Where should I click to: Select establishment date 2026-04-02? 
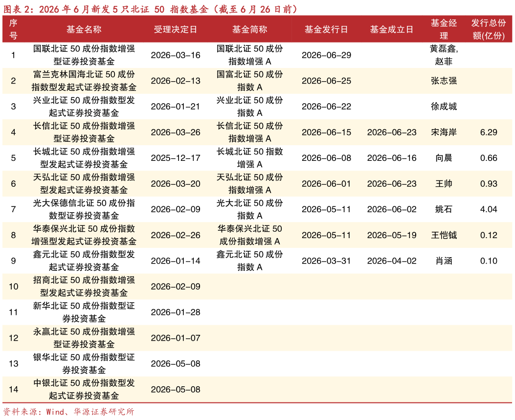(391, 261)
